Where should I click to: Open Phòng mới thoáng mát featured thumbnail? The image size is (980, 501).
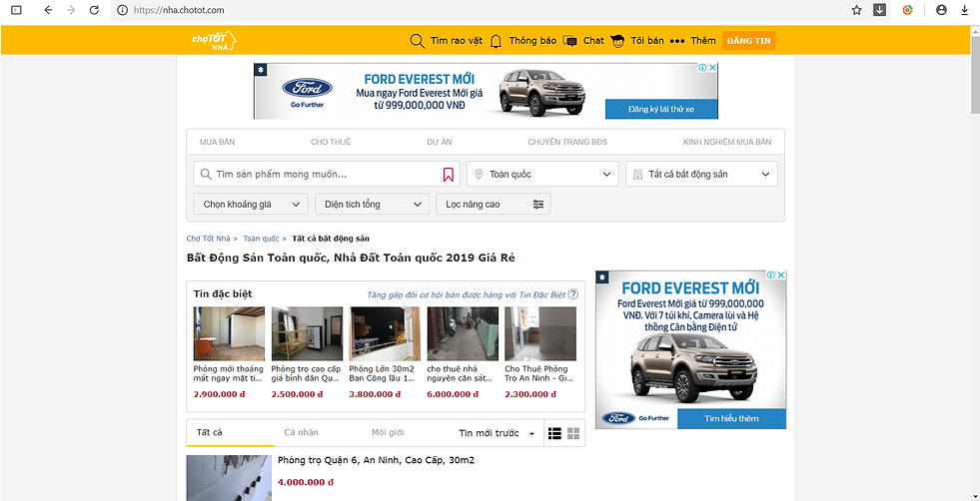click(x=229, y=333)
